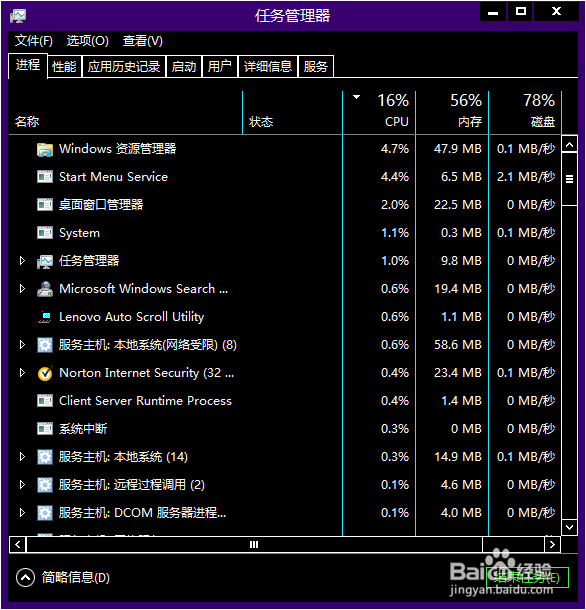Open the 选项(O) menu
586x610 pixels.
[x=88, y=41]
